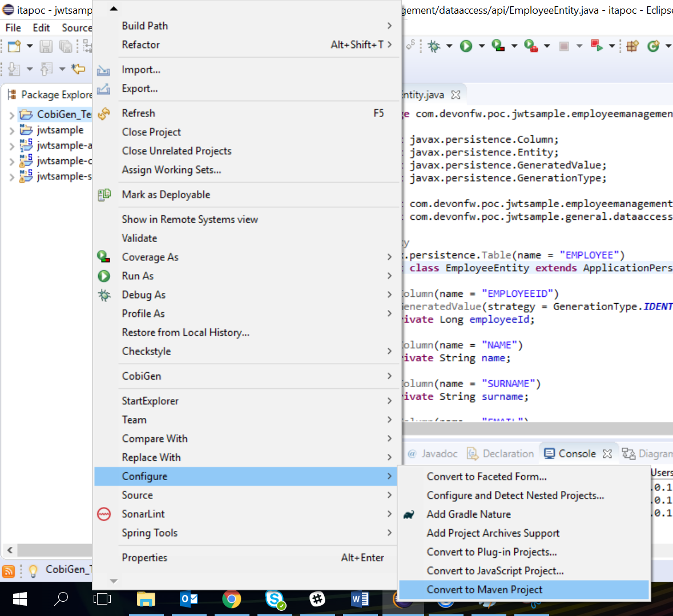The height and width of the screenshot is (616, 673).
Task: Open Chrome from the Windows taskbar
Action: coord(231,599)
